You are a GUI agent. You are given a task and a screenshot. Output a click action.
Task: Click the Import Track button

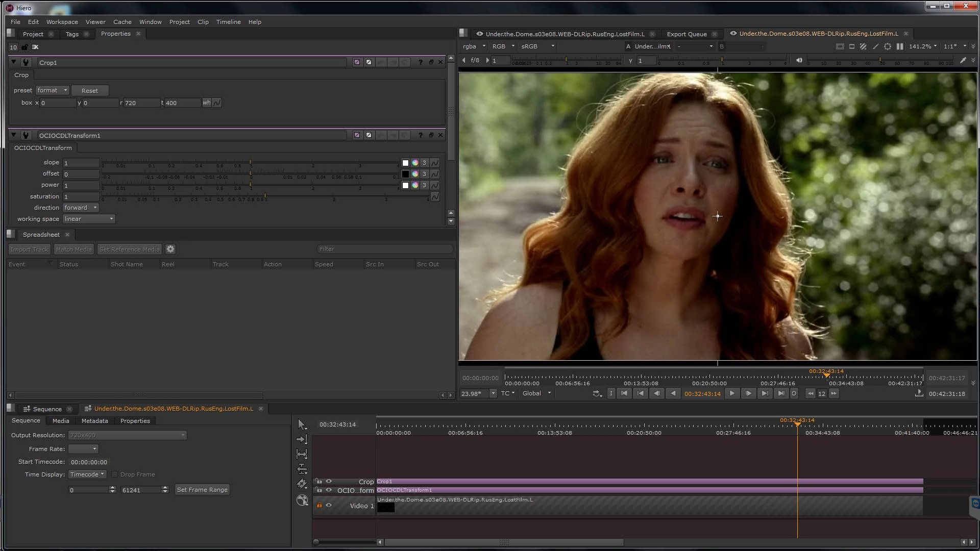(30, 249)
